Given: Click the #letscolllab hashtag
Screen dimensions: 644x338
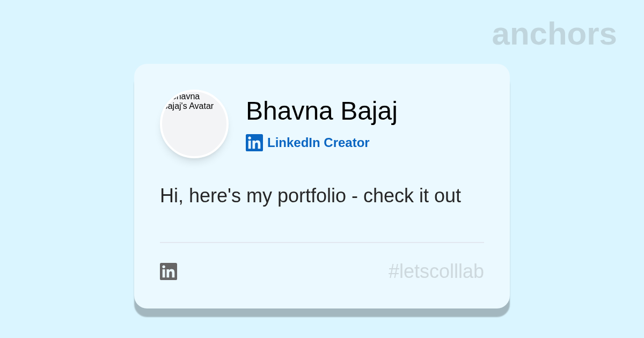Looking at the screenshot, I should tap(436, 271).
